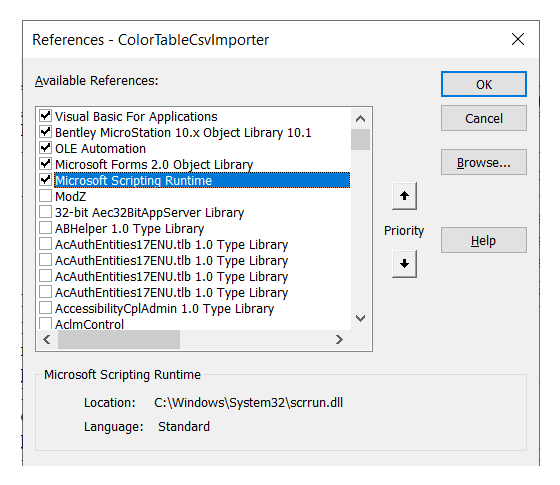
Task: Select Visual Basic For Applications row text
Action: pos(136,117)
